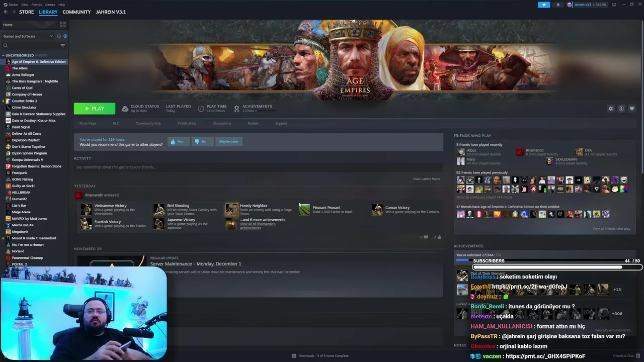Open Server Maintenance news post

[196, 264]
